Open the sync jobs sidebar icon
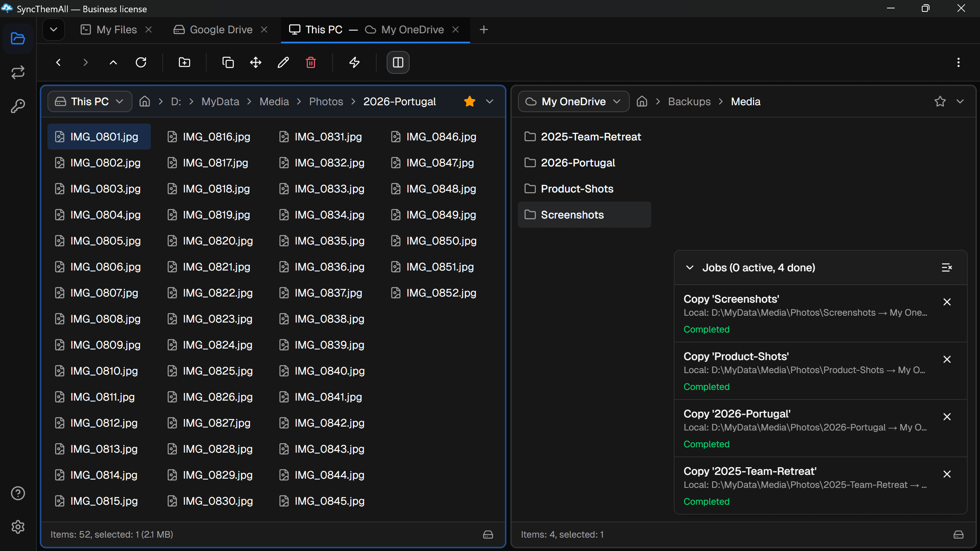The height and width of the screenshot is (551, 980). 18,72
